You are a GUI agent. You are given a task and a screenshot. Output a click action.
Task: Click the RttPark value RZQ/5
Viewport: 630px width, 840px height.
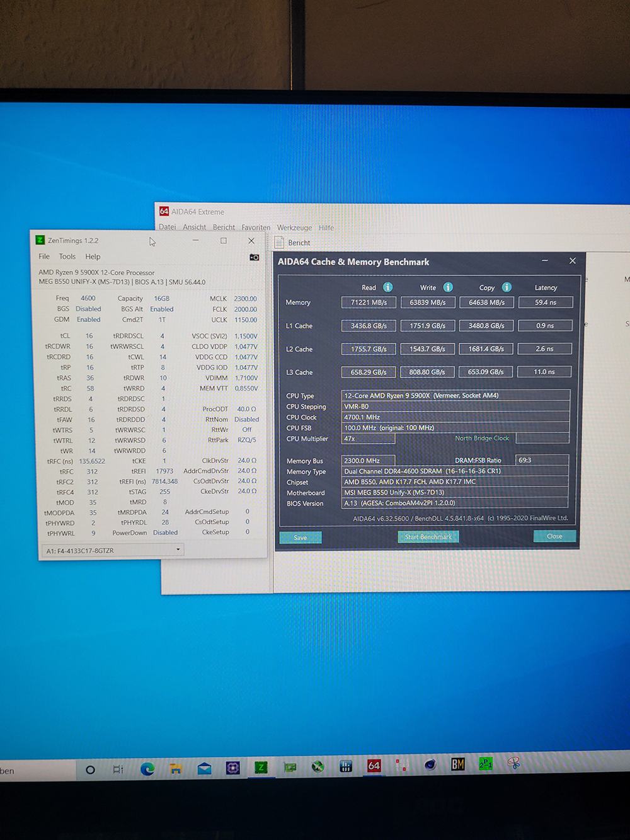[247, 440]
